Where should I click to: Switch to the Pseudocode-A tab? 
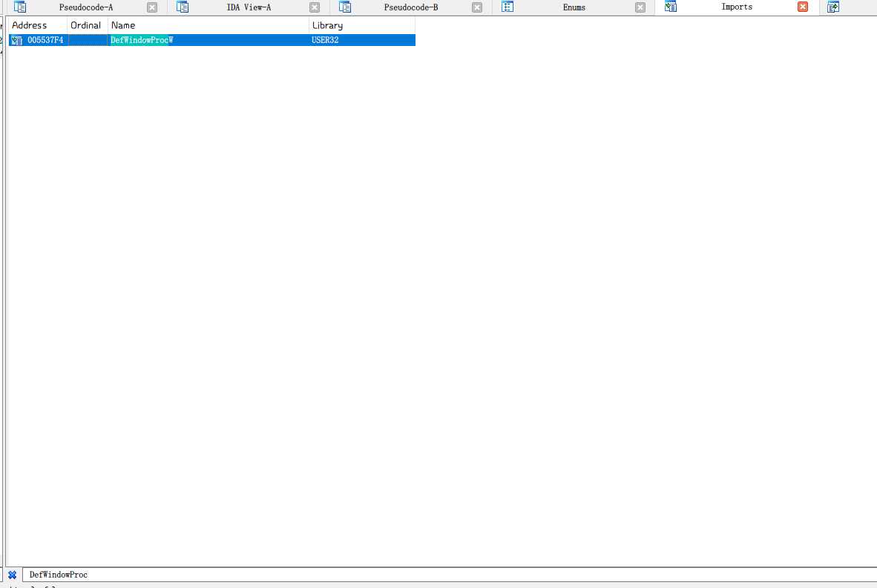tap(85, 7)
